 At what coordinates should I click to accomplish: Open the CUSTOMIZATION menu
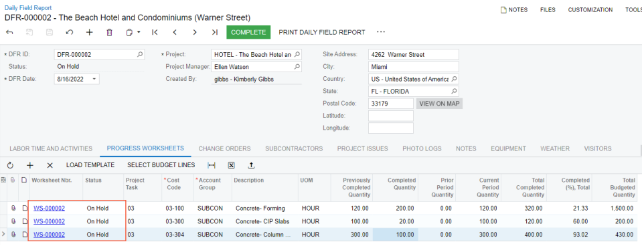click(x=590, y=10)
